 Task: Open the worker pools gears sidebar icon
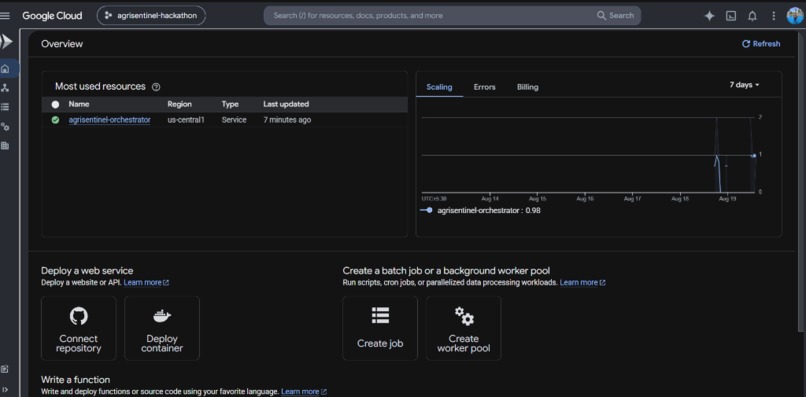coord(5,127)
